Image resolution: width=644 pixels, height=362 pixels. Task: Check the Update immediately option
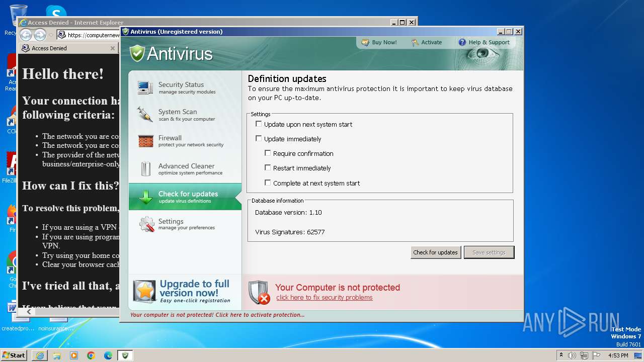(x=259, y=138)
